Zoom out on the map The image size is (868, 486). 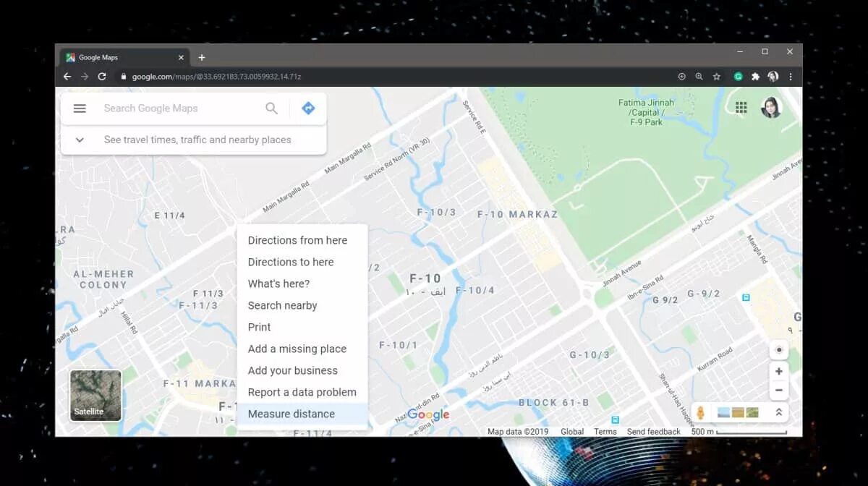click(x=779, y=390)
